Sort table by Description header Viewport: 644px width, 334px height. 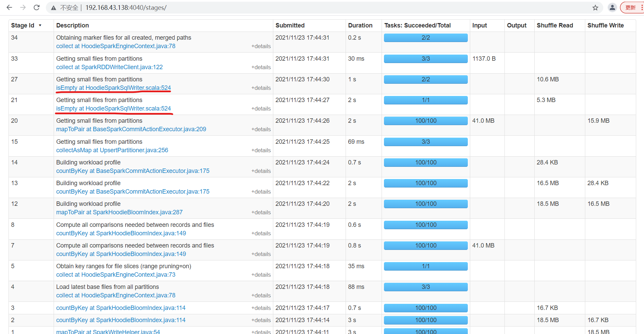tap(72, 25)
